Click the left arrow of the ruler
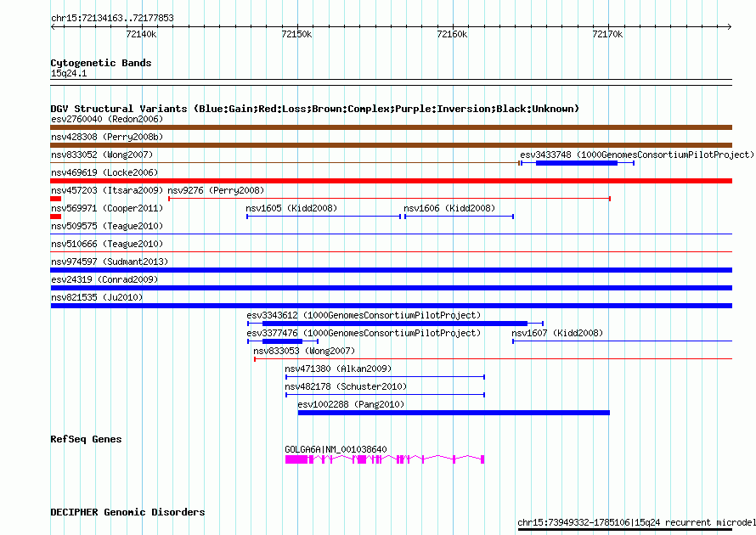The image size is (756, 535). click(x=53, y=27)
